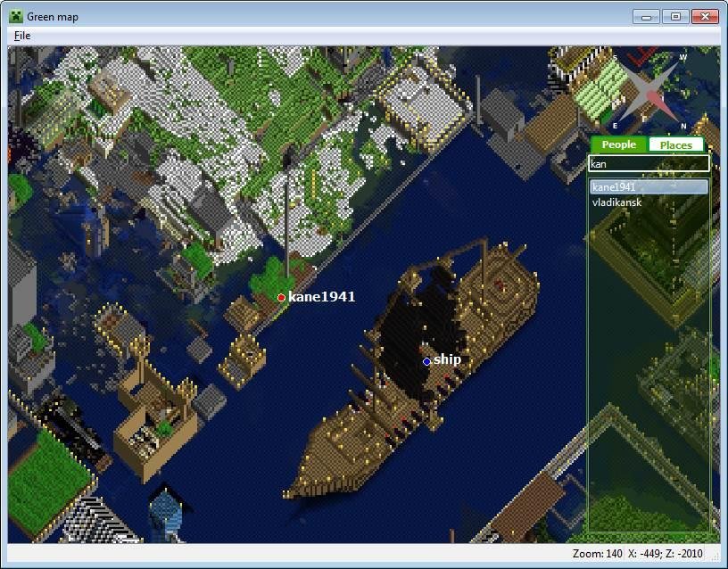Switch to the Places tab

[675, 144]
